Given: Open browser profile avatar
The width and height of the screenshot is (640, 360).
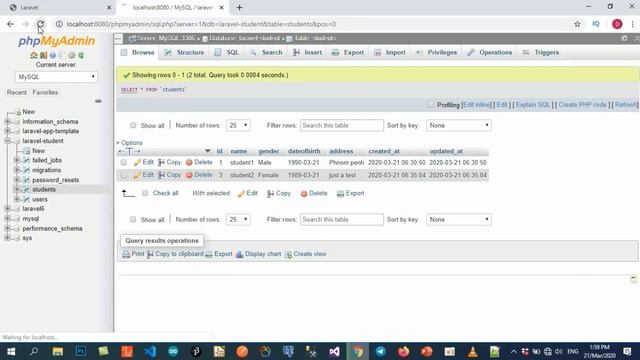Looking at the screenshot, I should click(x=617, y=24).
